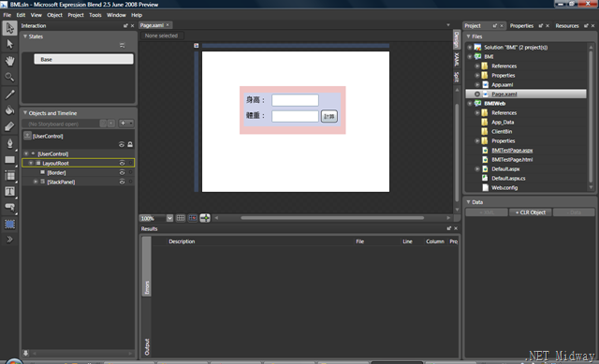599x364 pixels.
Task: Open the zoom level dropdown
Action: 169,218
